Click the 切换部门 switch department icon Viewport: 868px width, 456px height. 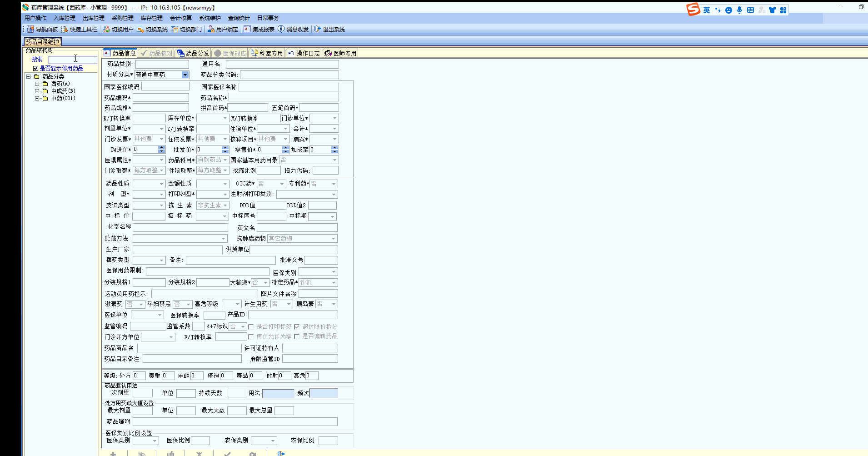[175, 29]
